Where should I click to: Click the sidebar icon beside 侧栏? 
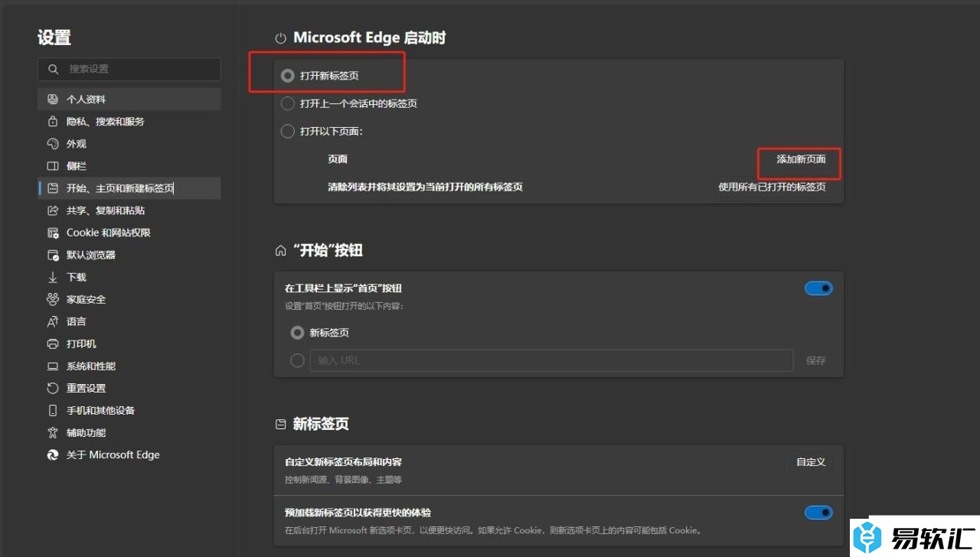(53, 166)
